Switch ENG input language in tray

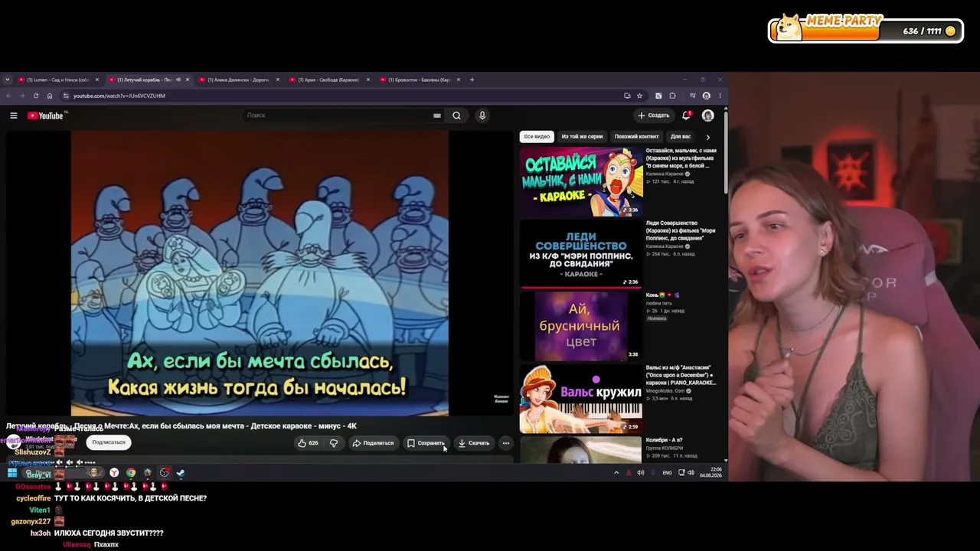tap(667, 473)
